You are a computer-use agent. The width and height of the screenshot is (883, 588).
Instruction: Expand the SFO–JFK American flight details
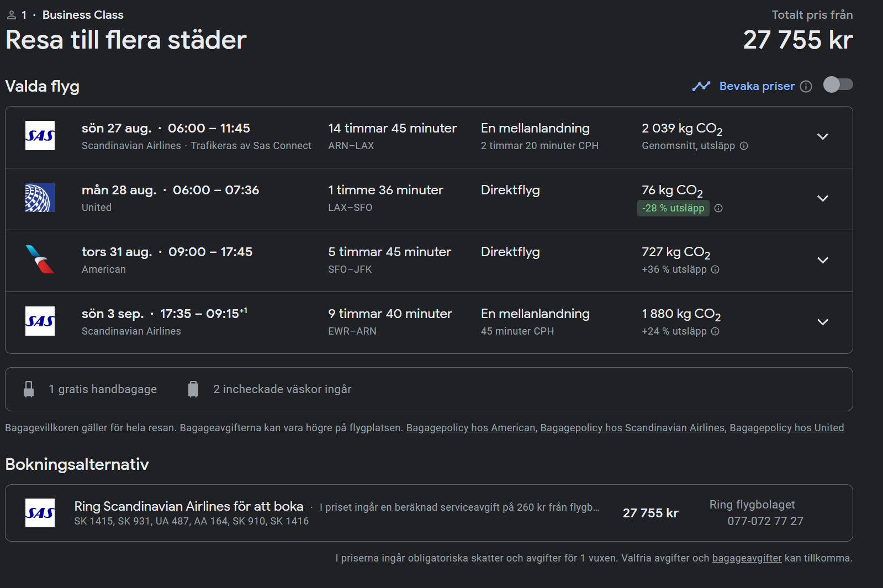tap(822, 261)
